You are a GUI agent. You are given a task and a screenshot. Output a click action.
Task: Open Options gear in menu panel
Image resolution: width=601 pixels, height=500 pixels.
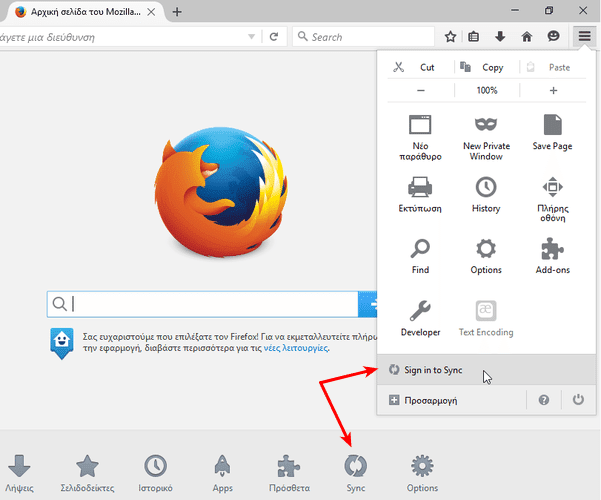pos(486,256)
